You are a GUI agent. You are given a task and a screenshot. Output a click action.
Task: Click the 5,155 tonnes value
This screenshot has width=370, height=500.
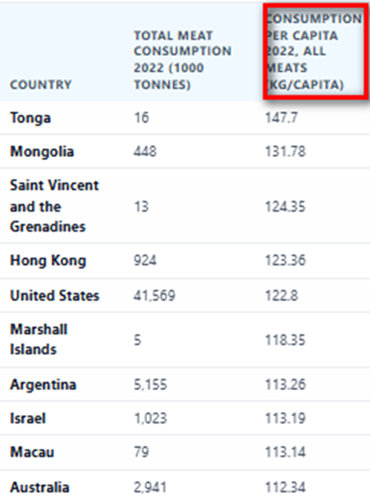[x=150, y=385]
